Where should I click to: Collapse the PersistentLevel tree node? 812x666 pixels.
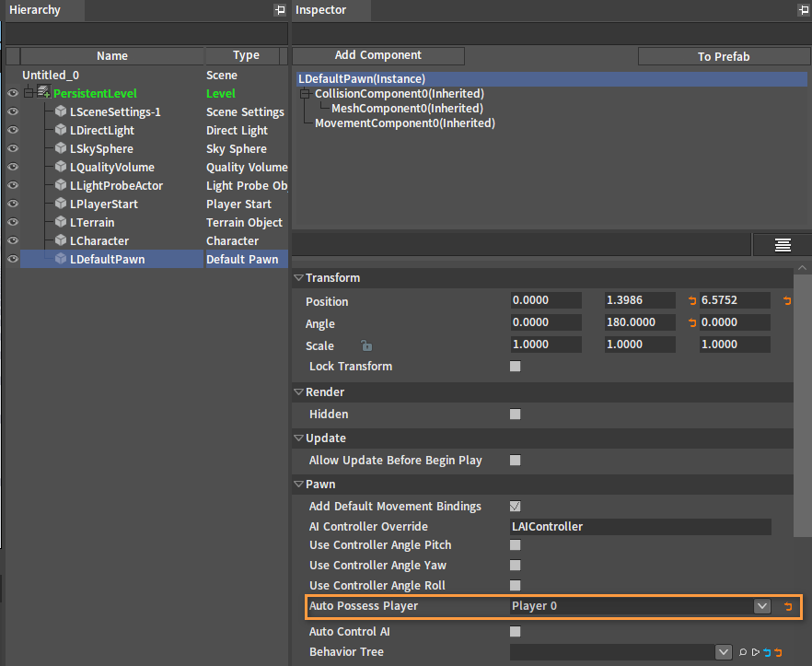coord(29,93)
